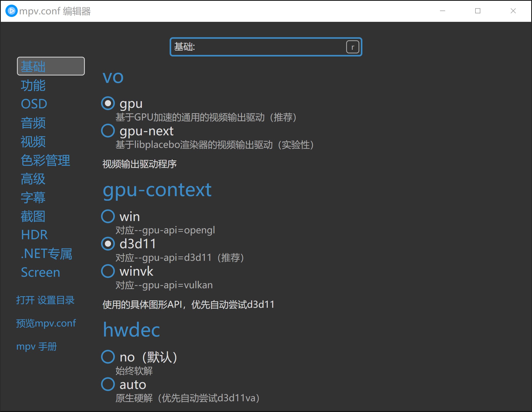This screenshot has width=532, height=412.
Task: Select the gpu video output radio button
Action: pyautogui.click(x=108, y=103)
